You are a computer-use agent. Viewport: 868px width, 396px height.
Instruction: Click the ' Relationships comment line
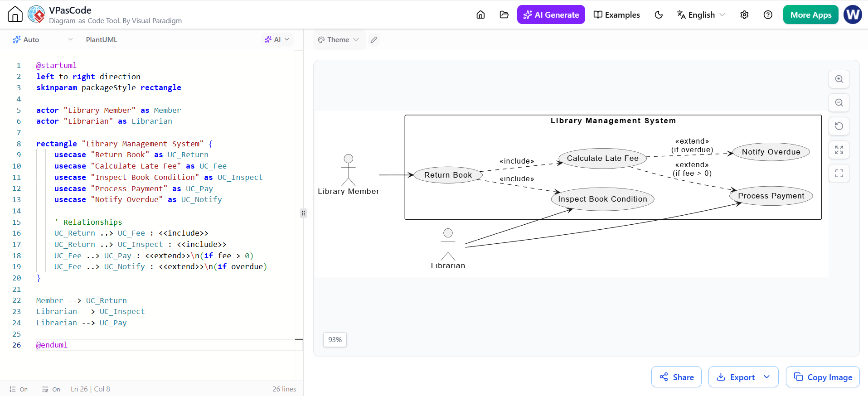88,222
